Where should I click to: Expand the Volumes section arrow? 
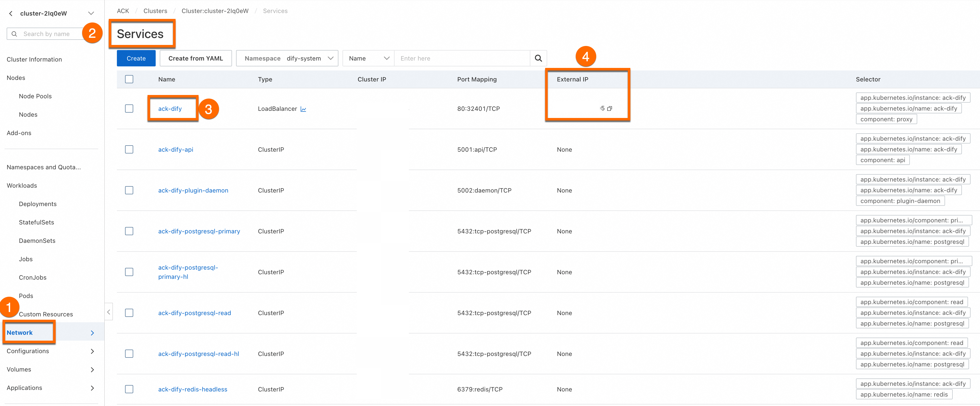coord(92,369)
